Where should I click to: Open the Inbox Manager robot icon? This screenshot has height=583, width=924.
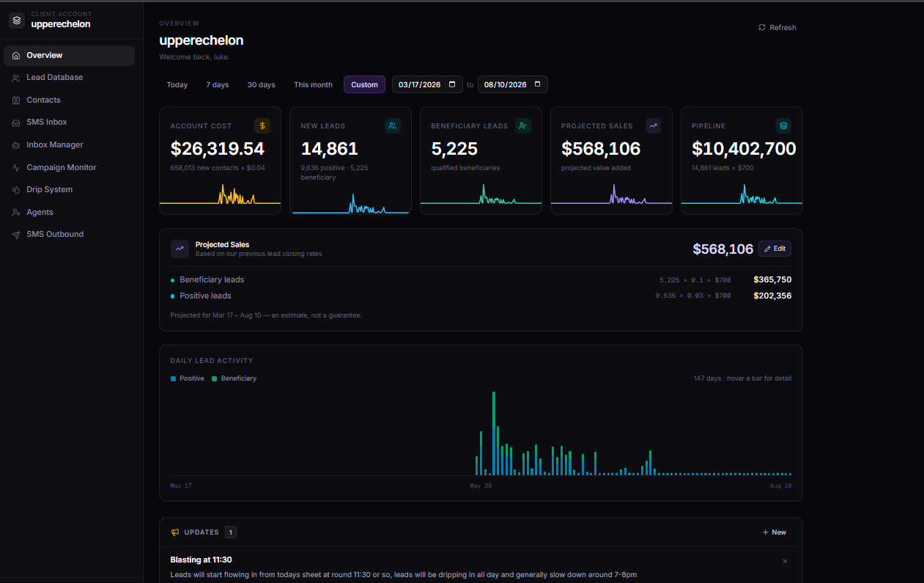16,145
